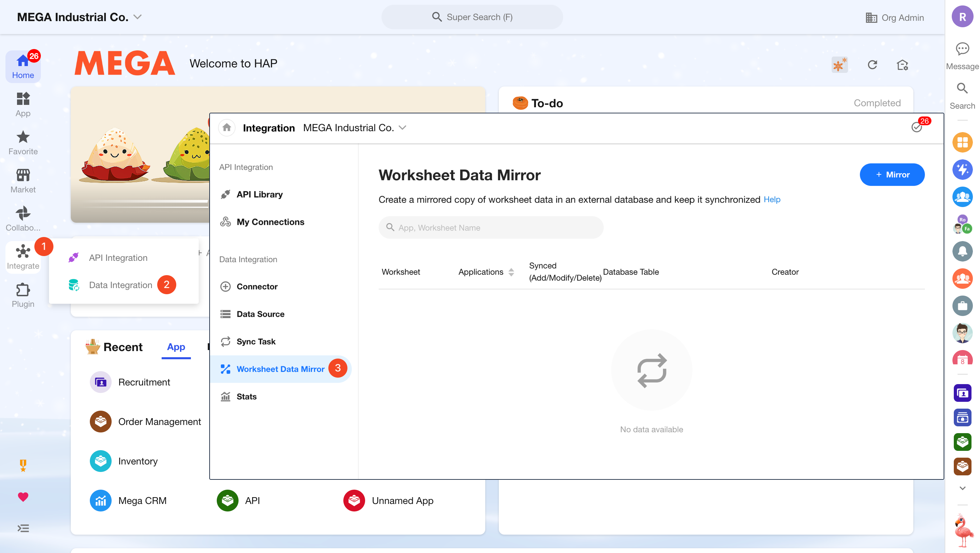Toggle the snowflake theme effect button
Image resolution: width=980 pixels, height=553 pixels.
(839, 65)
